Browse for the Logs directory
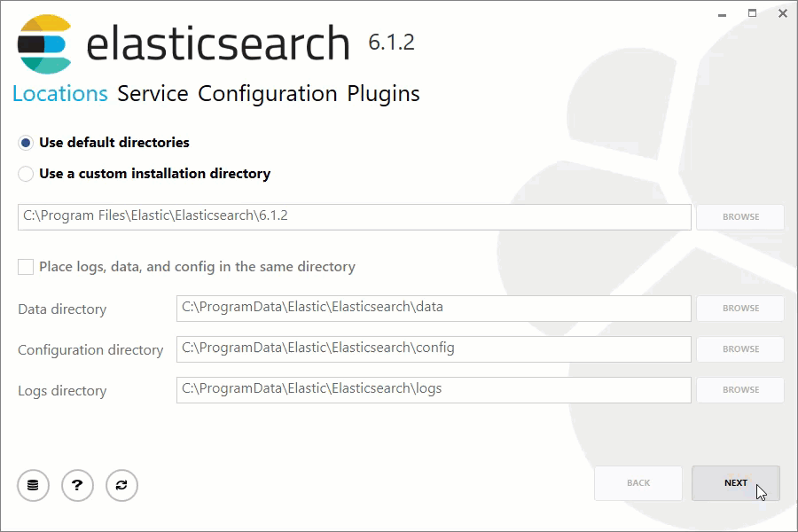 coord(739,389)
